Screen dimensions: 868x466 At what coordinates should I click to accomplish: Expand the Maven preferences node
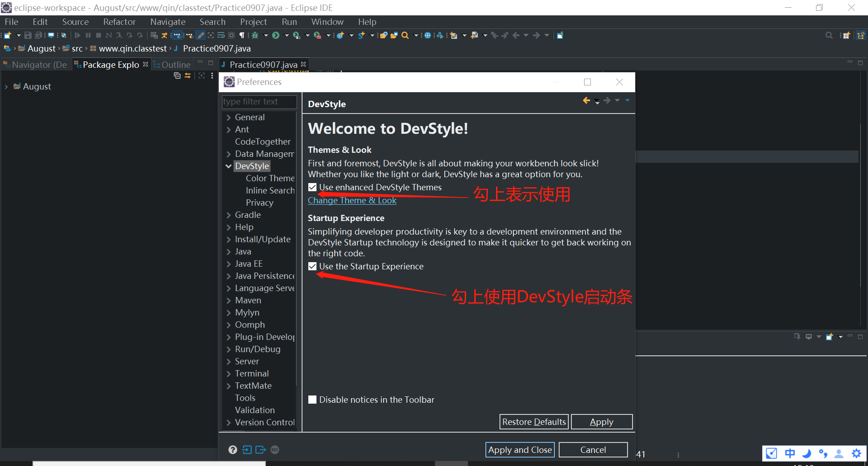229,301
